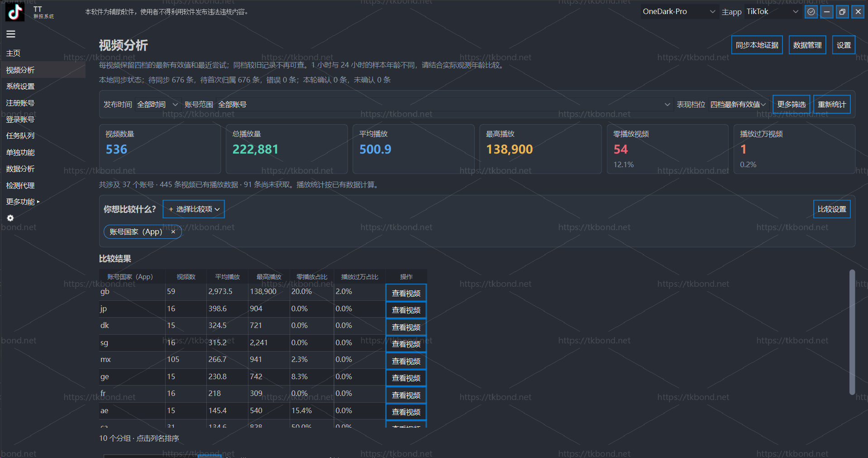This screenshot has height=458, width=868.
Task: Click the vertical scrollbar on the right
Action: (852, 332)
